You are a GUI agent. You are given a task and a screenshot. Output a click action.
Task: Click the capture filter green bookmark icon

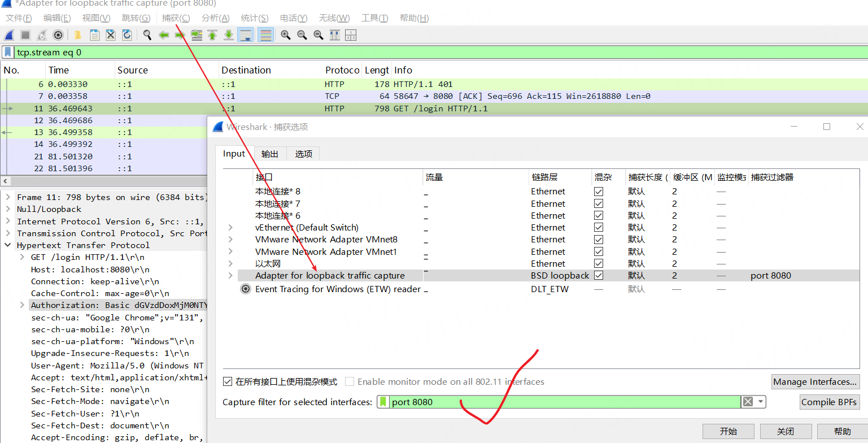[x=384, y=402]
